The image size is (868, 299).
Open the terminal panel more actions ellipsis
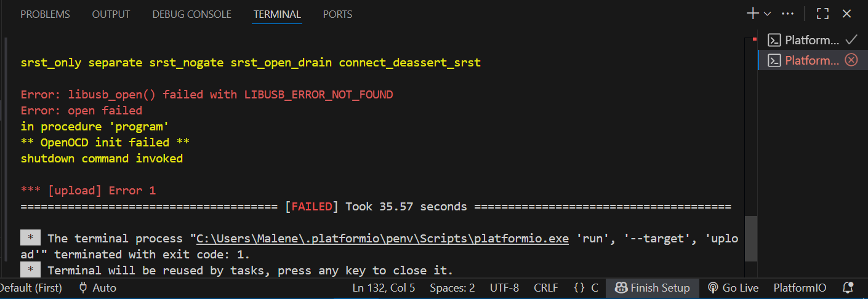coord(787,14)
